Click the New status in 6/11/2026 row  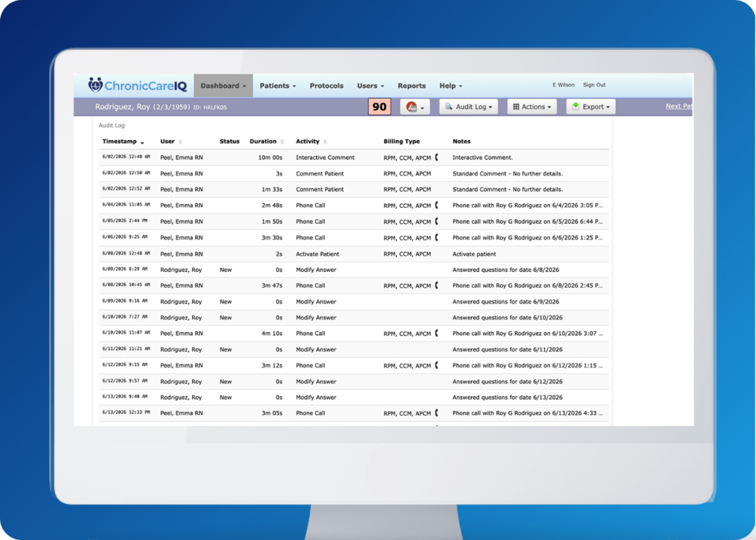click(226, 350)
